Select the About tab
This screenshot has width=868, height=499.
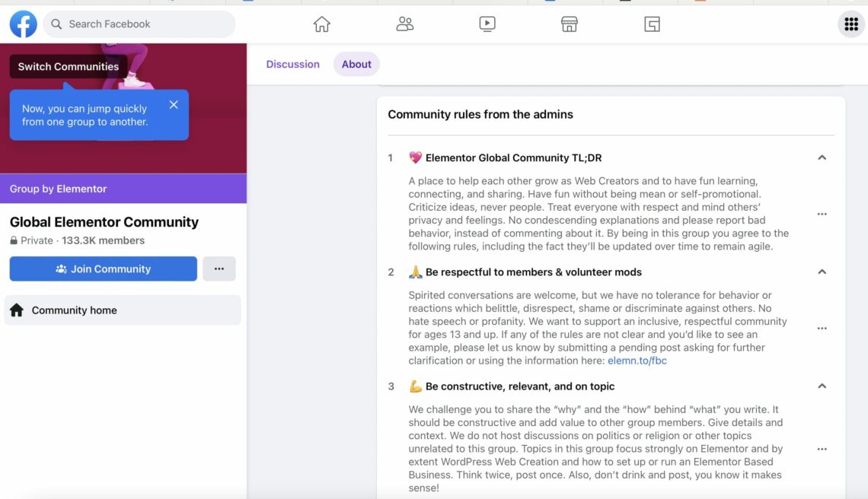(x=356, y=64)
